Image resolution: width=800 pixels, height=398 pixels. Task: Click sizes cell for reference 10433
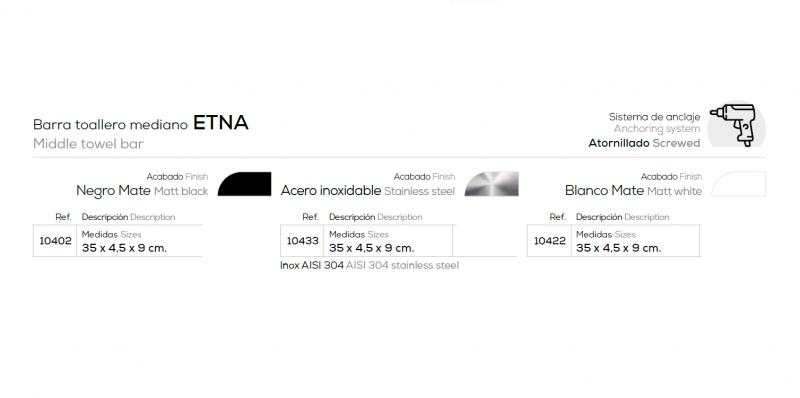(388, 241)
